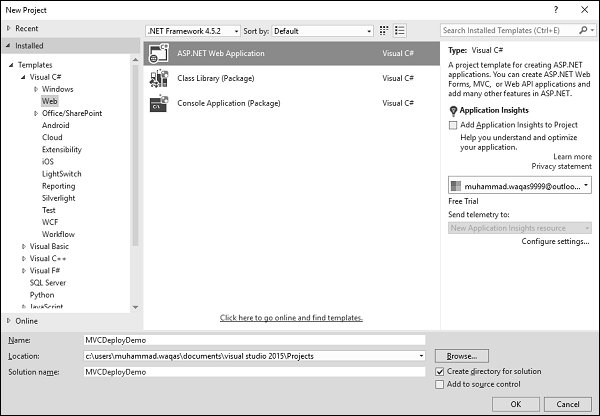Click the template tree scroll down arrow
The image size is (600, 416).
pos(135,307)
